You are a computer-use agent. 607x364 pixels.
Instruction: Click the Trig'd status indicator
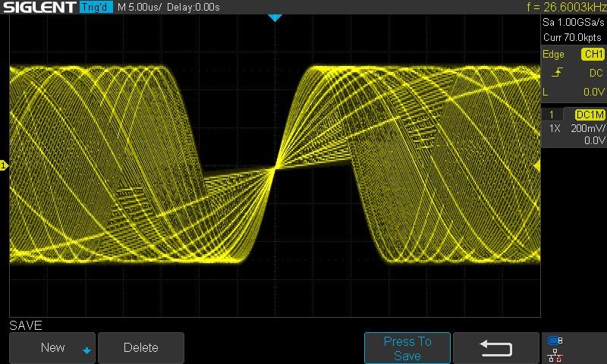click(x=96, y=7)
